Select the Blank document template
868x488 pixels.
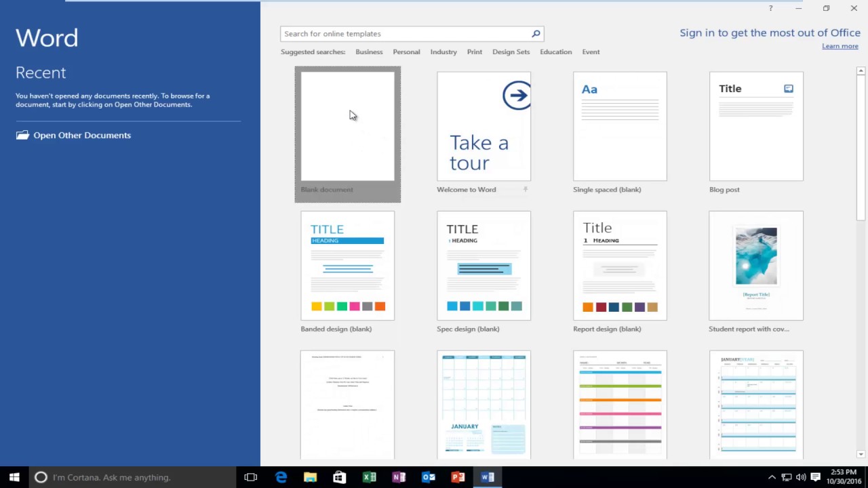coord(348,134)
